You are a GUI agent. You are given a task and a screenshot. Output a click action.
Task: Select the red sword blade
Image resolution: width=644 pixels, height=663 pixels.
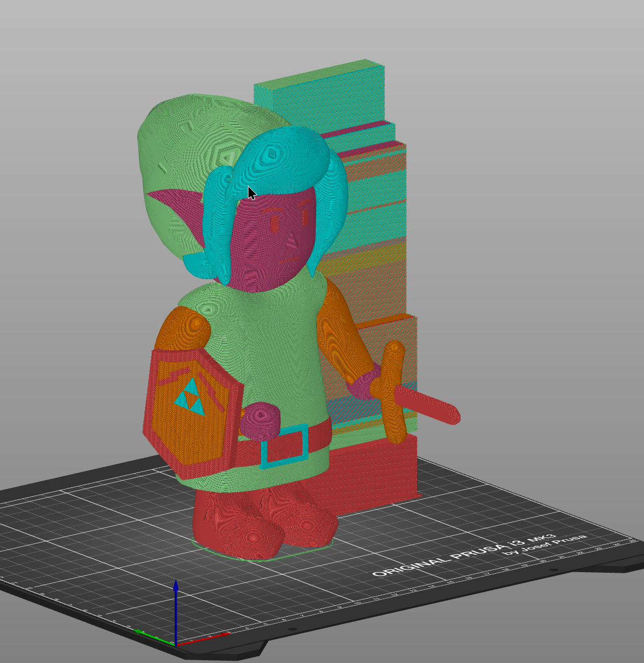(427, 405)
